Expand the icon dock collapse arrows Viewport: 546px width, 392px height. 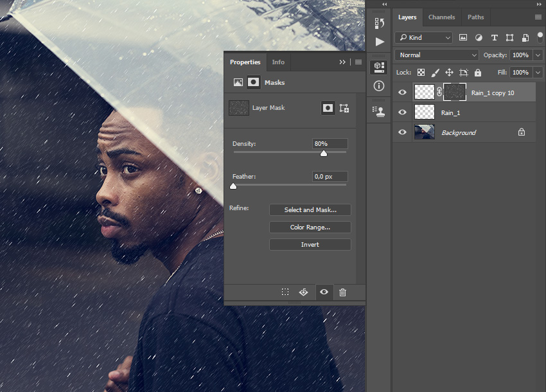pyautogui.click(x=384, y=4)
